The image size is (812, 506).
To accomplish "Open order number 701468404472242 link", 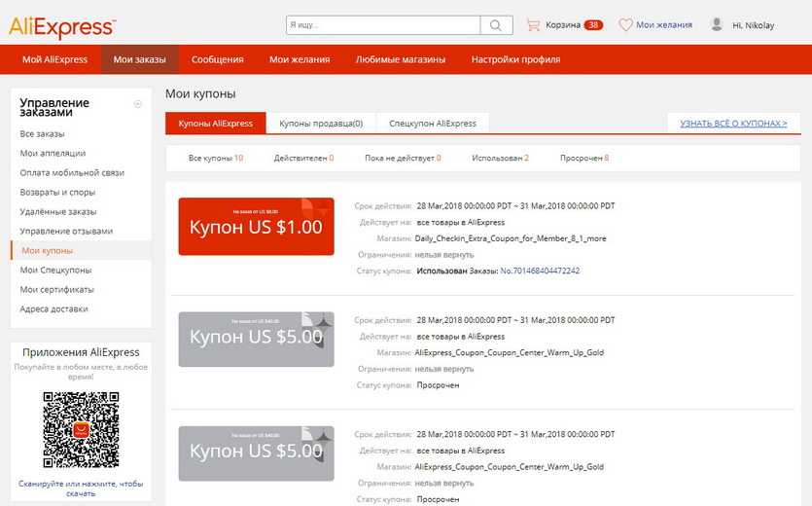I will [539, 271].
